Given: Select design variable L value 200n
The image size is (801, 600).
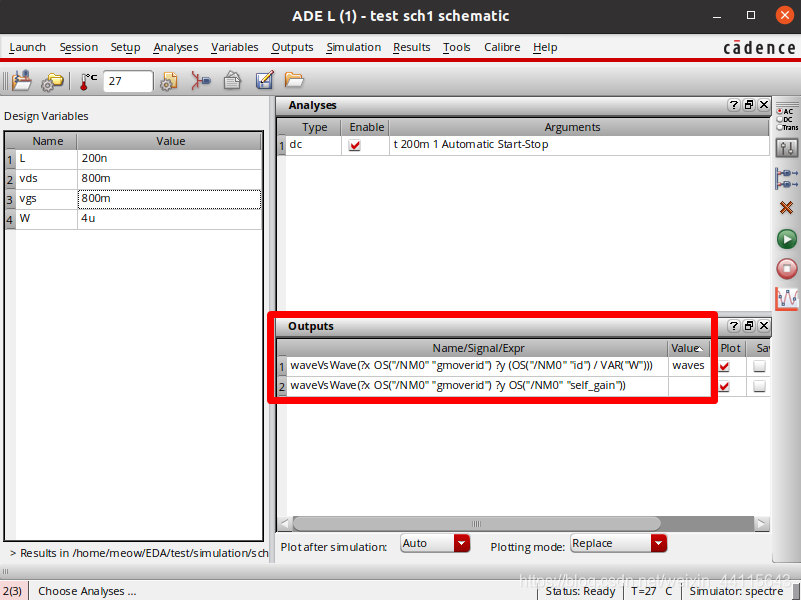Looking at the screenshot, I should tap(169, 159).
